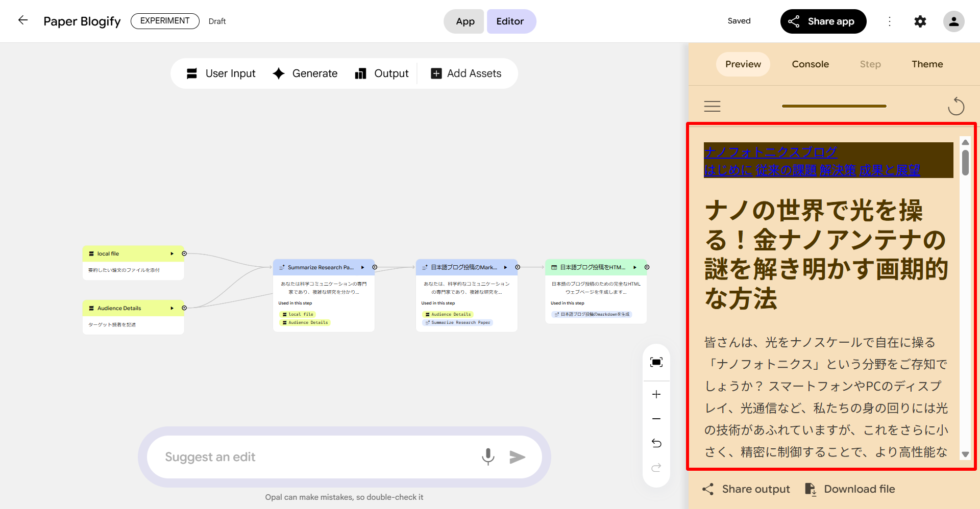Open the settings gear icon

pyautogui.click(x=920, y=21)
